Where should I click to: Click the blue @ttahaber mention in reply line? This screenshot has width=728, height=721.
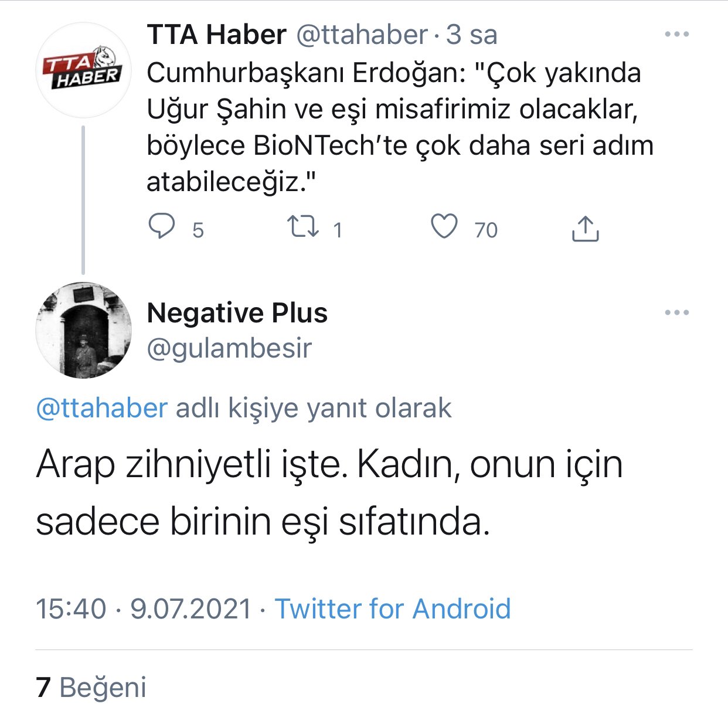(102, 408)
